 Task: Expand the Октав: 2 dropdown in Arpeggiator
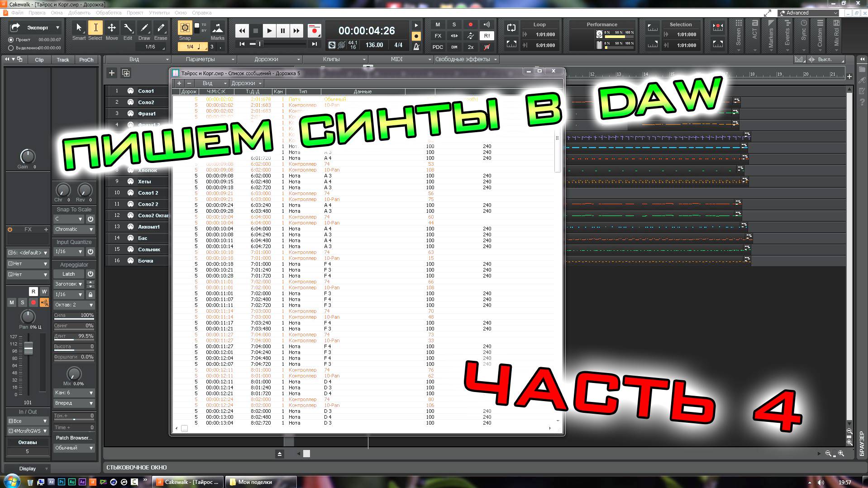click(72, 305)
